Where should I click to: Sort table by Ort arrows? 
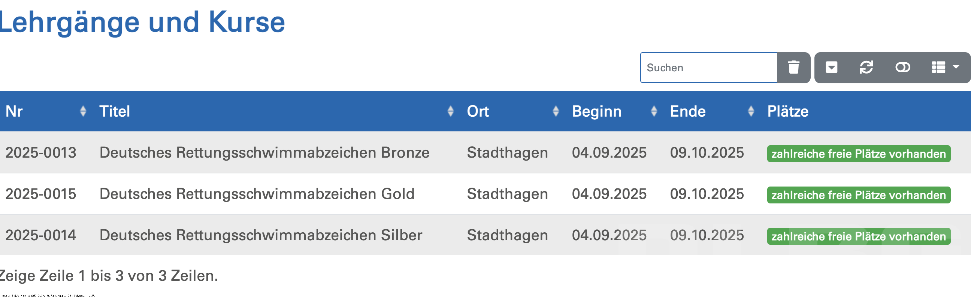click(x=556, y=111)
